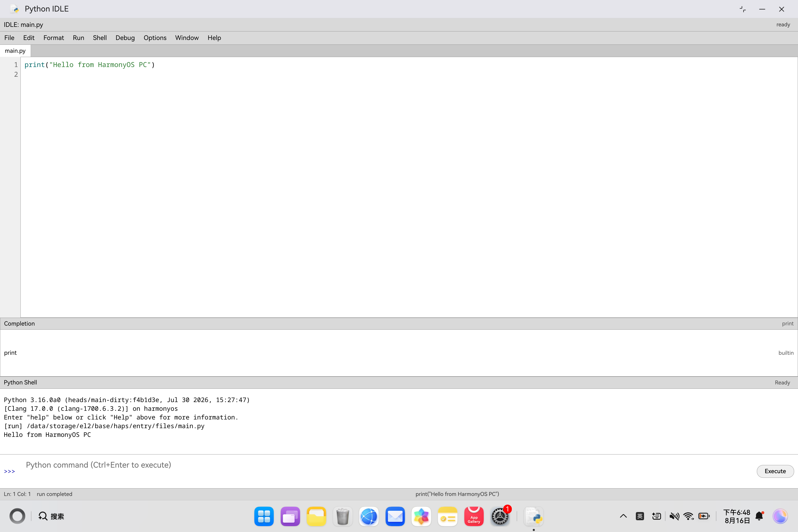Image resolution: width=798 pixels, height=532 pixels.
Task: Open the Run menu
Action: [x=78, y=38]
